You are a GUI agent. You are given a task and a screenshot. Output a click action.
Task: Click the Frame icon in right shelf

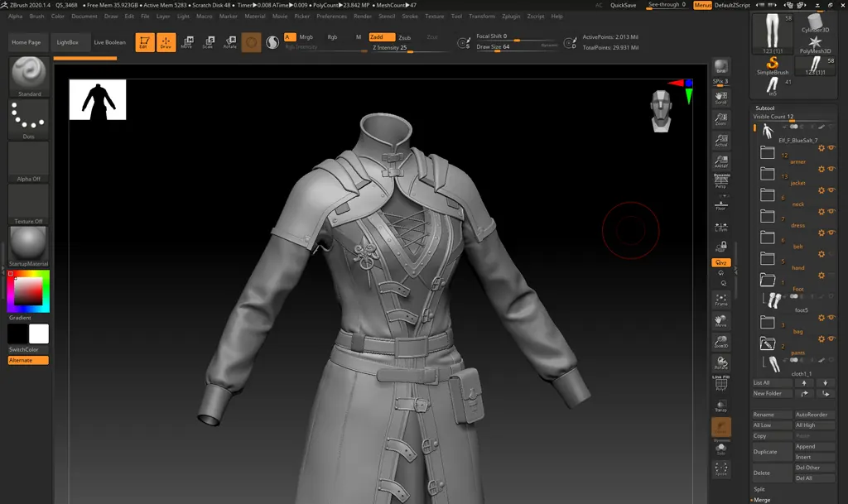[x=721, y=300]
